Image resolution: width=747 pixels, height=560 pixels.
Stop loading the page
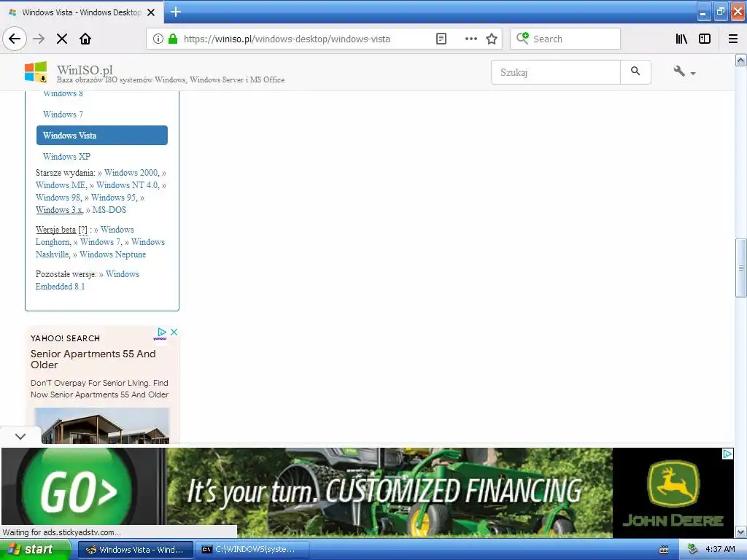coord(62,39)
